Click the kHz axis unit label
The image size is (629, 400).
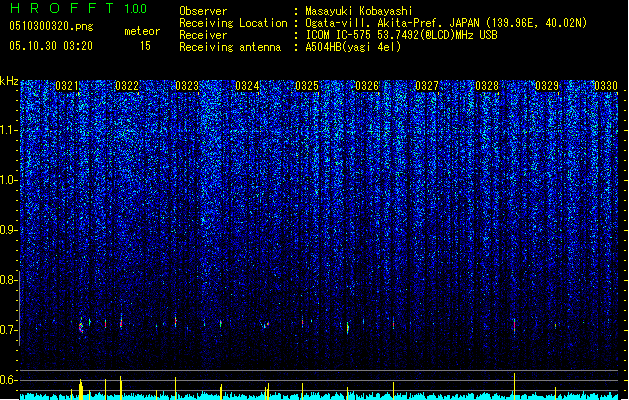point(9,81)
